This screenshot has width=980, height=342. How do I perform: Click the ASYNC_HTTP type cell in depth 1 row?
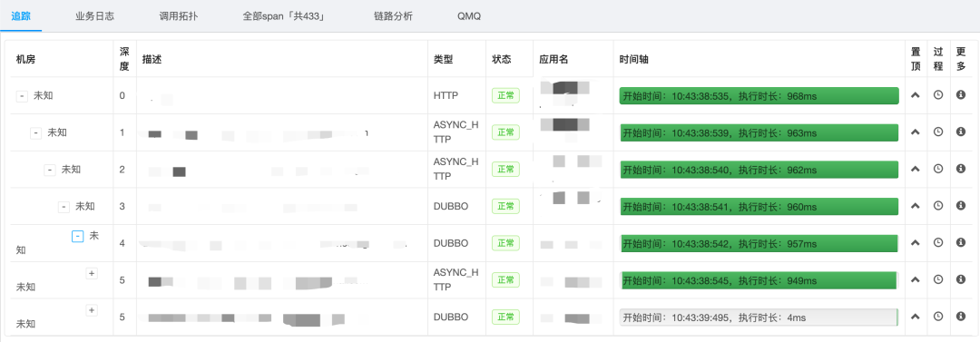point(456,132)
